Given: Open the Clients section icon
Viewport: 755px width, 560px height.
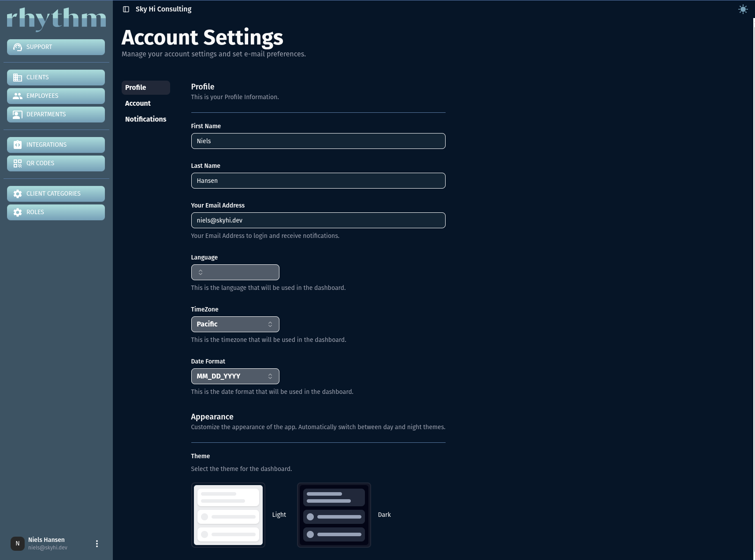Looking at the screenshot, I should pyautogui.click(x=18, y=77).
